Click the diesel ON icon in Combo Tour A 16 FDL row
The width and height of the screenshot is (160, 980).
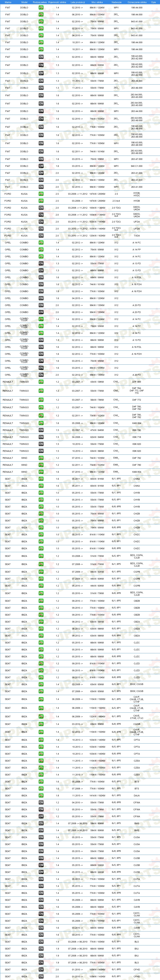click(41, 347)
